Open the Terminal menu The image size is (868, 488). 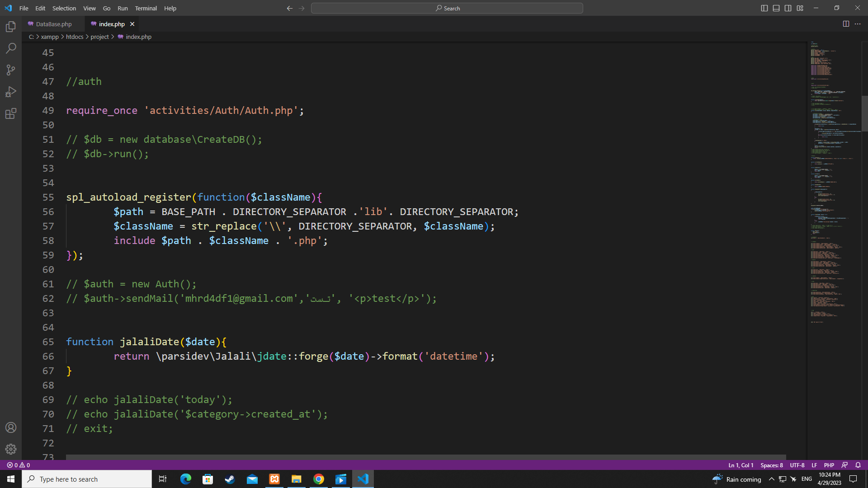tap(146, 8)
